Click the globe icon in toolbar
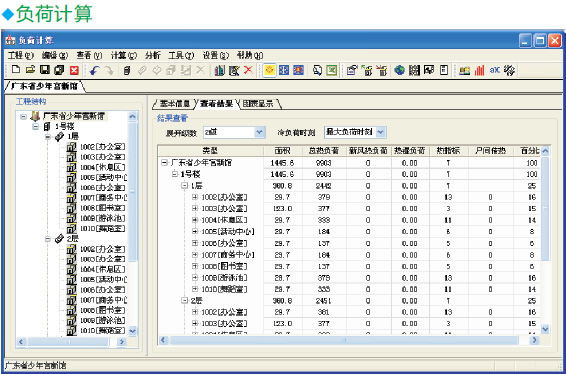 point(399,70)
